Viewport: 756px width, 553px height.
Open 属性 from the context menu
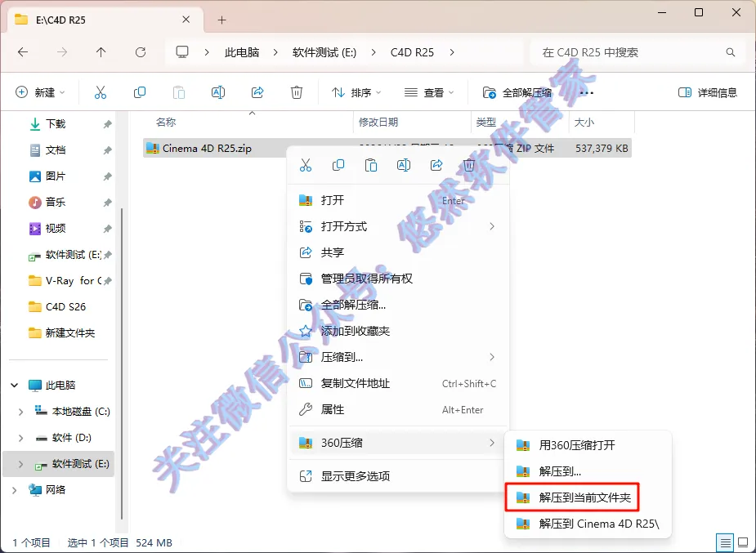(398, 409)
